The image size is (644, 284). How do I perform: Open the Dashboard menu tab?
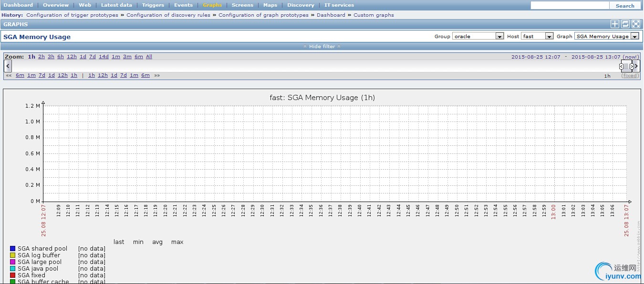(18, 5)
